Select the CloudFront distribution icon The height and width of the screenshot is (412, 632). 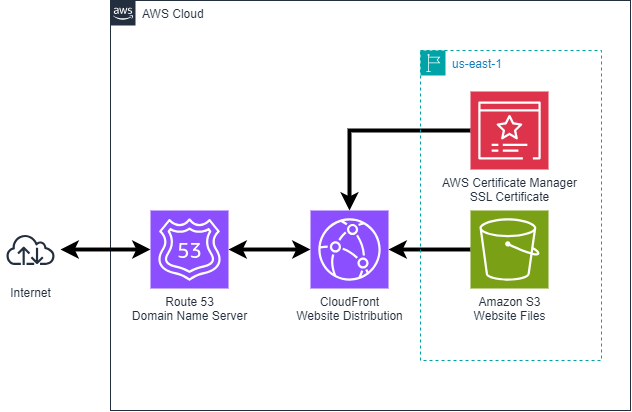coord(349,250)
